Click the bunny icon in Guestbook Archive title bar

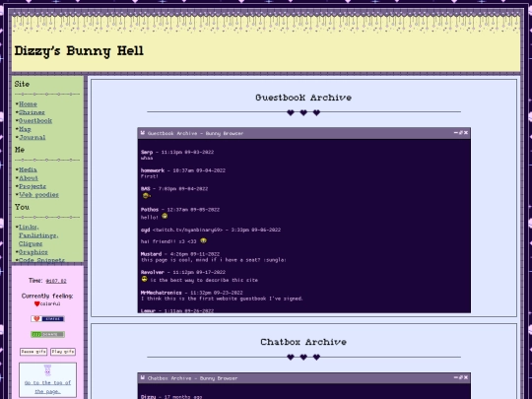(x=143, y=133)
